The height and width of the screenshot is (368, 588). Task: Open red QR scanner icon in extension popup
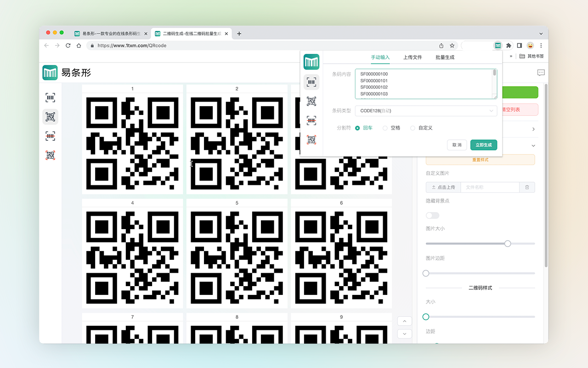point(311,139)
